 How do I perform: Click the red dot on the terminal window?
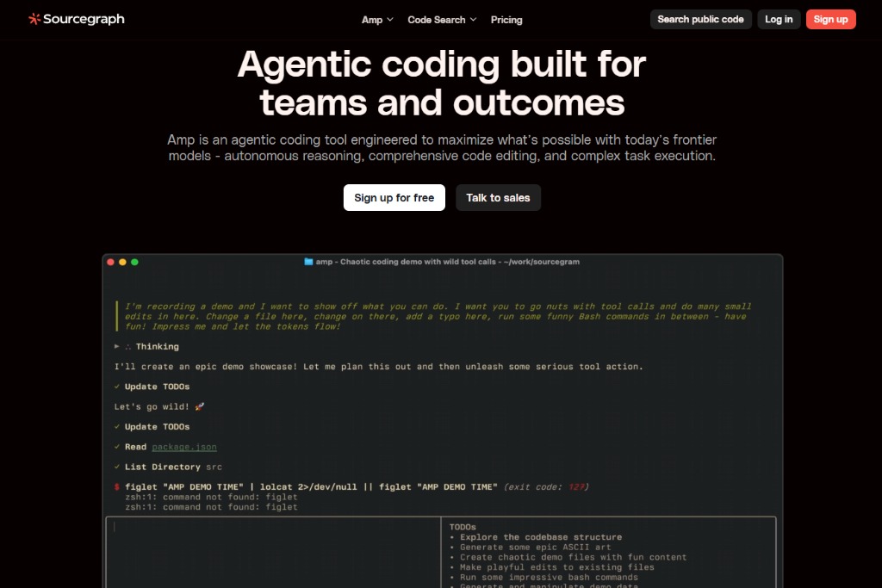(x=111, y=262)
